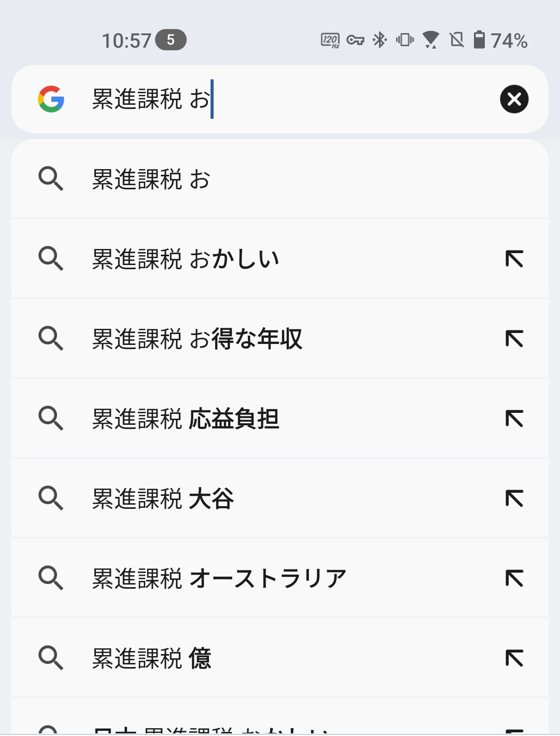This screenshot has height=736, width=560.
Task: Open suggestion 累進課税 大谷
Action: pyautogui.click(x=280, y=498)
